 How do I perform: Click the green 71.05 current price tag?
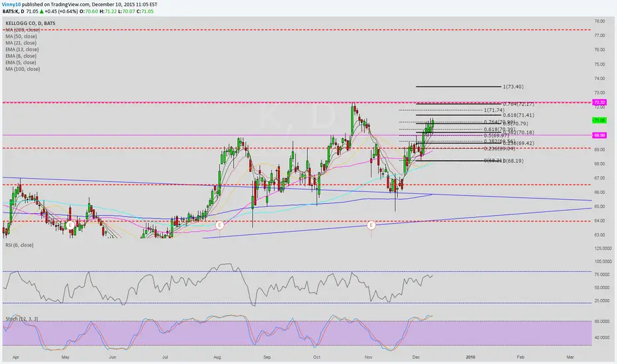(599, 120)
